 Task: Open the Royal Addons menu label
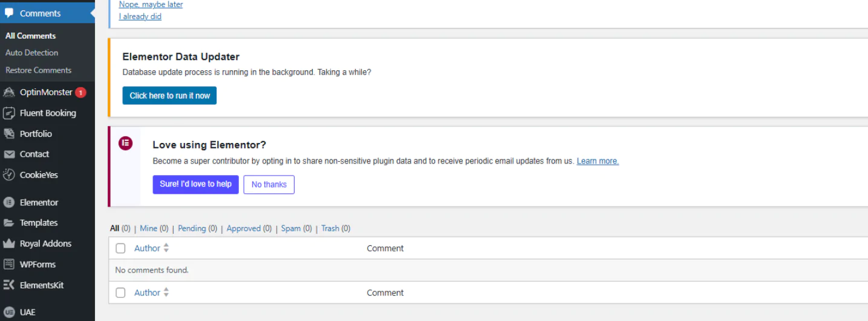click(45, 243)
